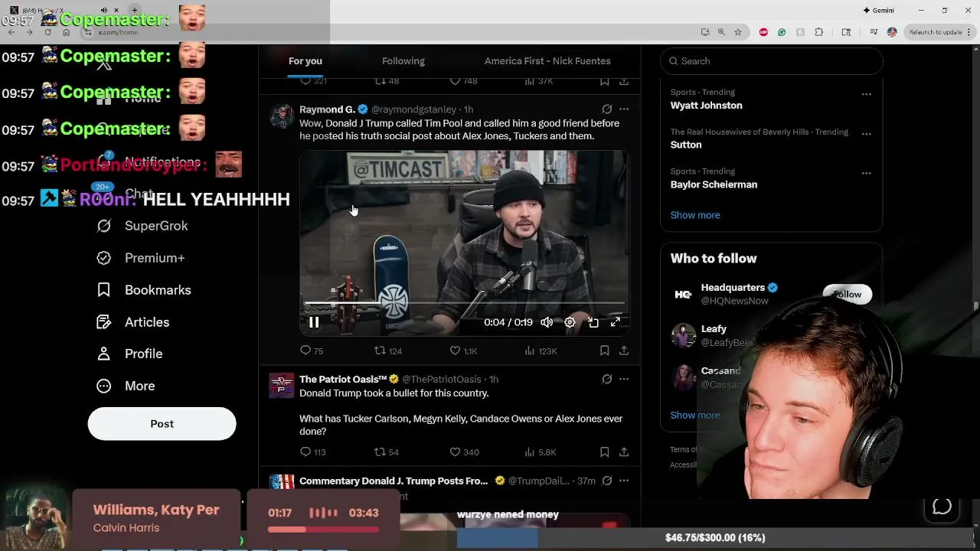
Task: Pause the Tim Pool video
Action: coord(314,322)
